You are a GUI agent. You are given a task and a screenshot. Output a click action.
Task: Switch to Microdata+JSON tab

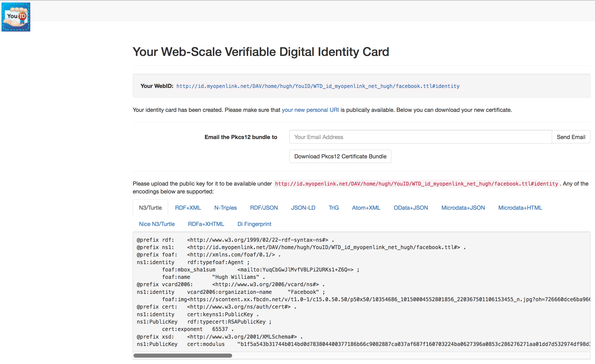coord(463,208)
